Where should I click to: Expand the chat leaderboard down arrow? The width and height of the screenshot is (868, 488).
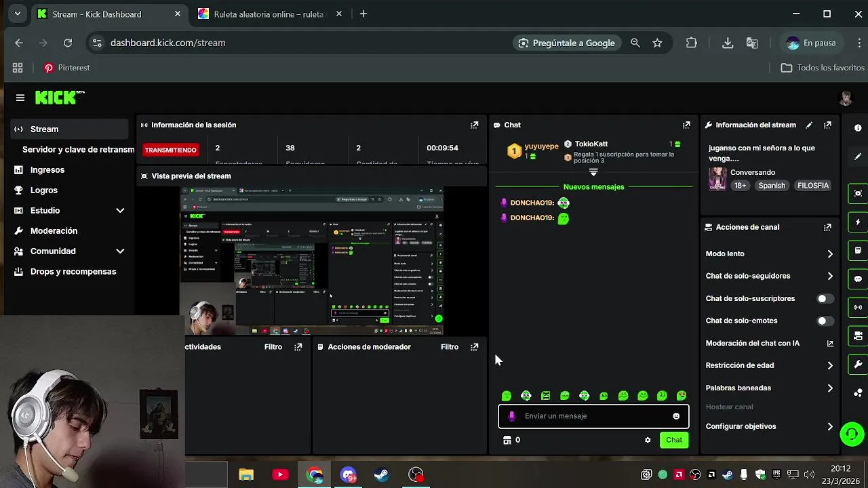point(593,172)
